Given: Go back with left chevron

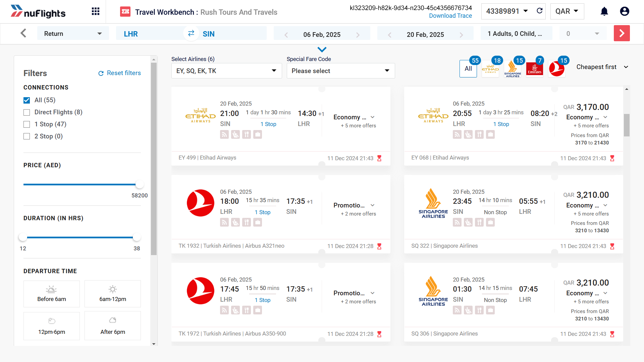Looking at the screenshot, I should [23, 33].
